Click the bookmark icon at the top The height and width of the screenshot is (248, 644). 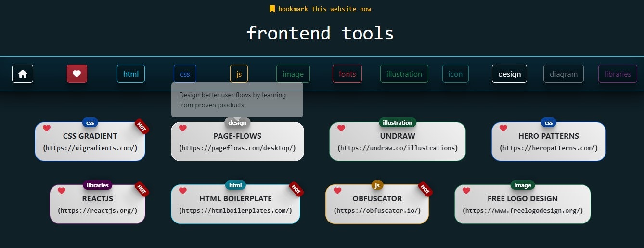point(272,9)
